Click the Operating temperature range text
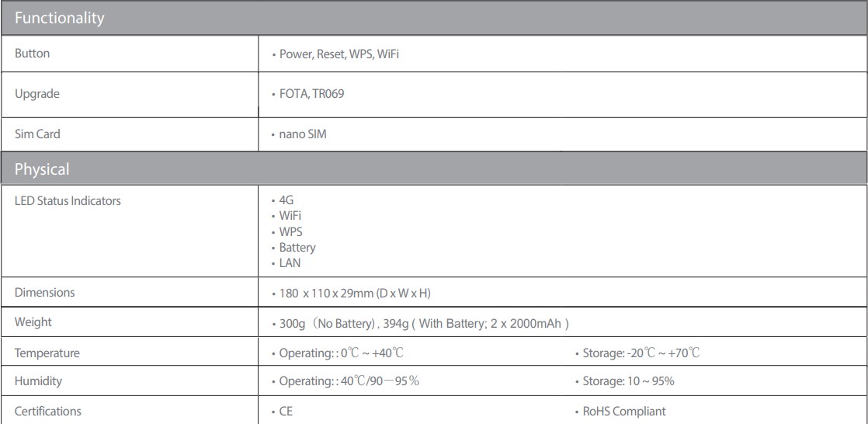868x424 pixels. coord(342,353)
